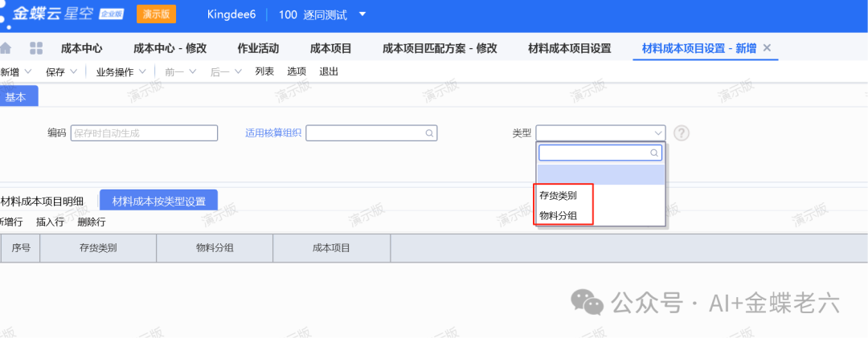The width and height of the screenshot is (868, 338).
Task: Select 物料分组 from the type list
Action: click(558, 215)
